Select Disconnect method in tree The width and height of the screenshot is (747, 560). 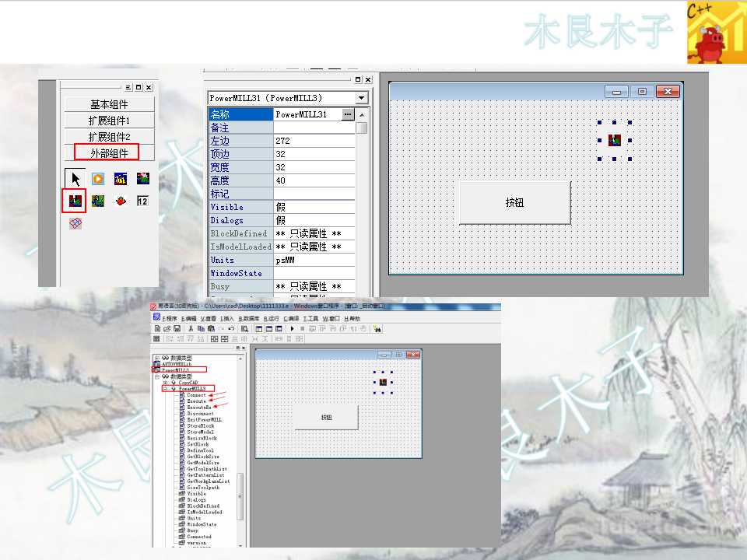pyautogui.click(x=200, y=413)
